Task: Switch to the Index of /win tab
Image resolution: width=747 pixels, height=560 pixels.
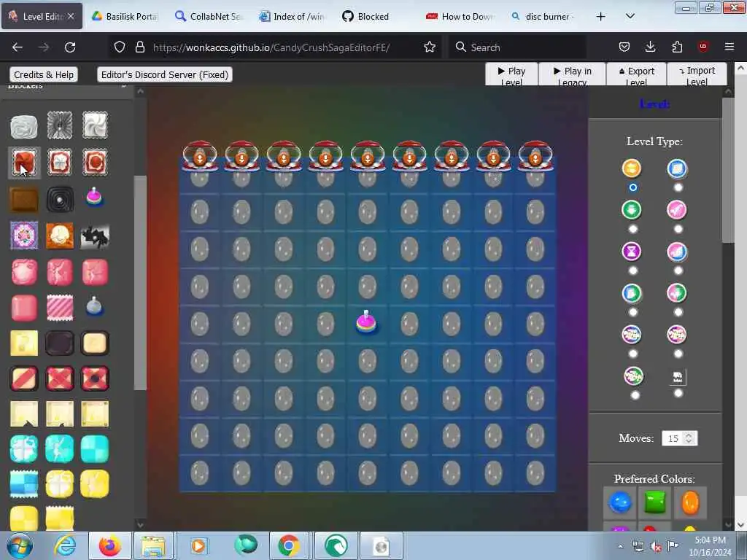Action: coord(292,16)
